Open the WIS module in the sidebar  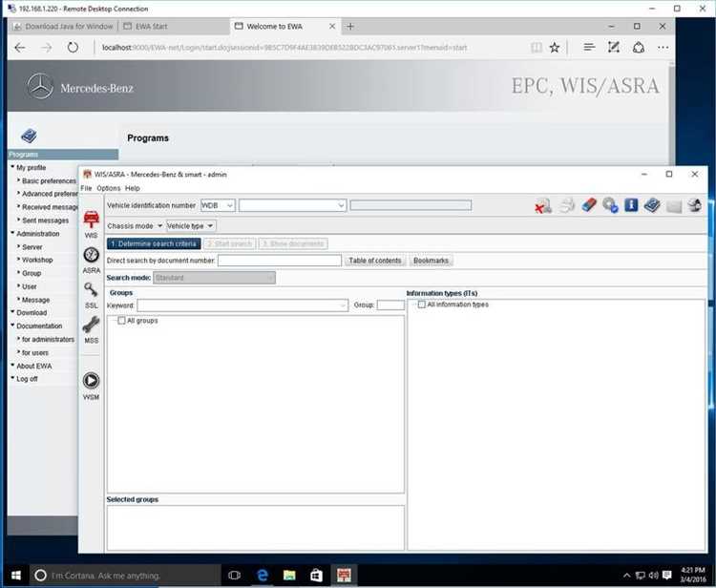[x=92, y=223]
